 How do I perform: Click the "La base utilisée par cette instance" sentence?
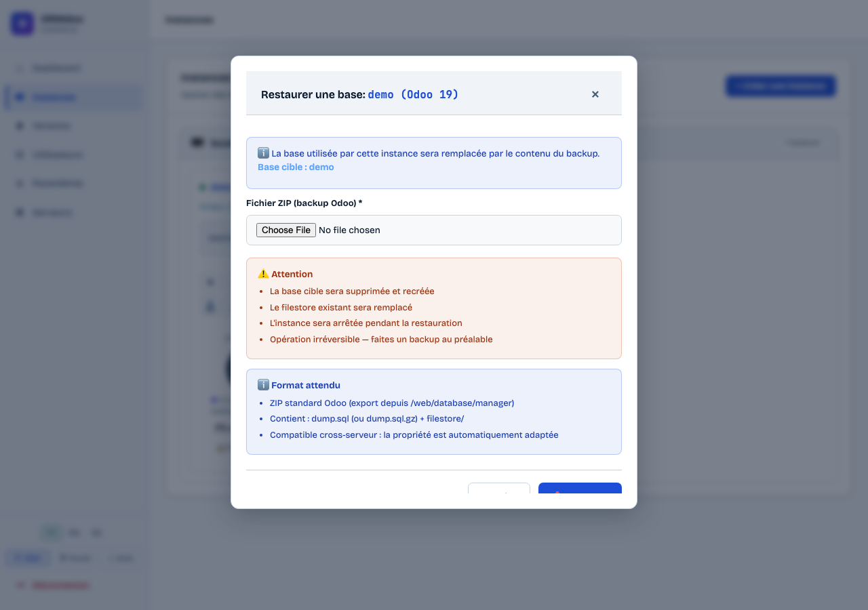pos(435,153)
